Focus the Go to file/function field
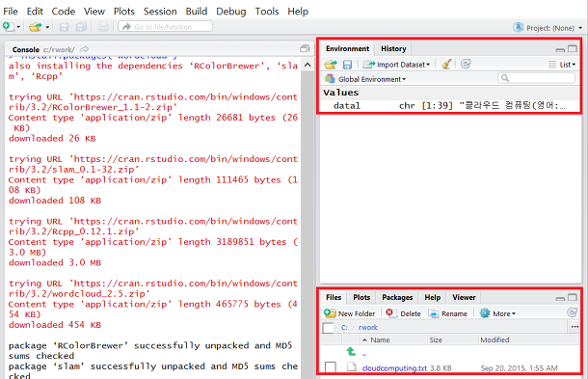This screenshot has width=588, height=379. pos(166,27)
